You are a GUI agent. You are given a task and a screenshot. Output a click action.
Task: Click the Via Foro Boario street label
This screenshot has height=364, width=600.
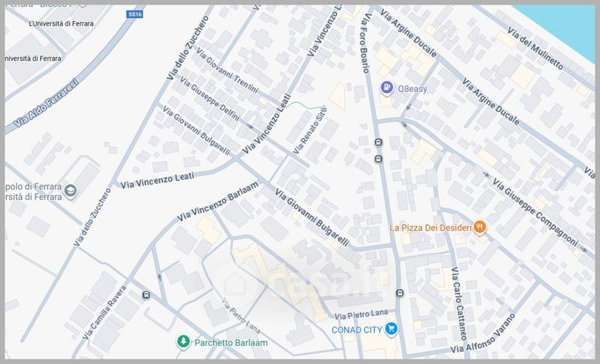tap(365, 43)
